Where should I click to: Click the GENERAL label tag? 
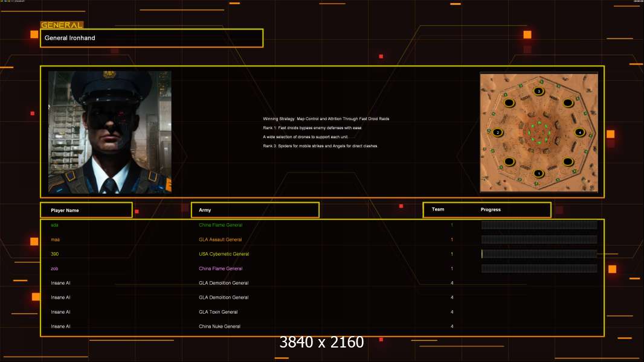(62, 25)
